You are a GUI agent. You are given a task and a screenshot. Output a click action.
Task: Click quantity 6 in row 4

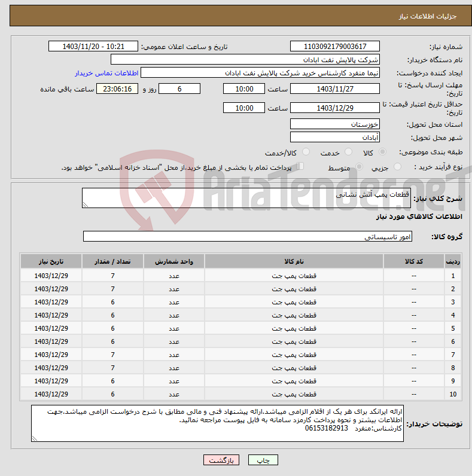tap(112, 315)
